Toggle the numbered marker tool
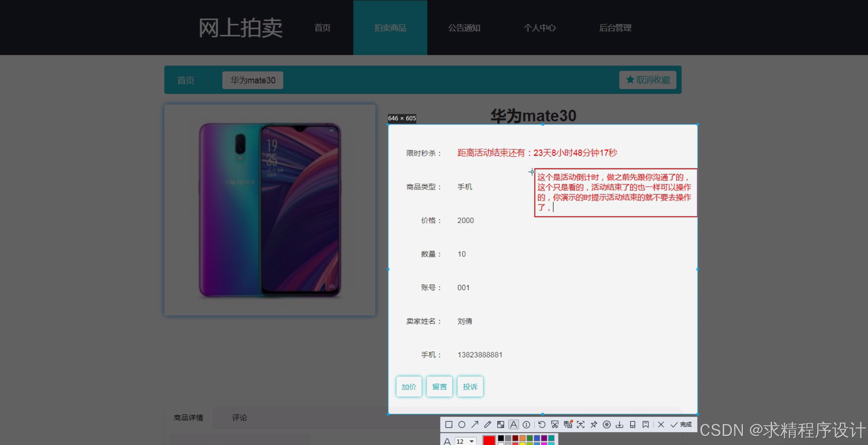868x445 pixels. 526,424
